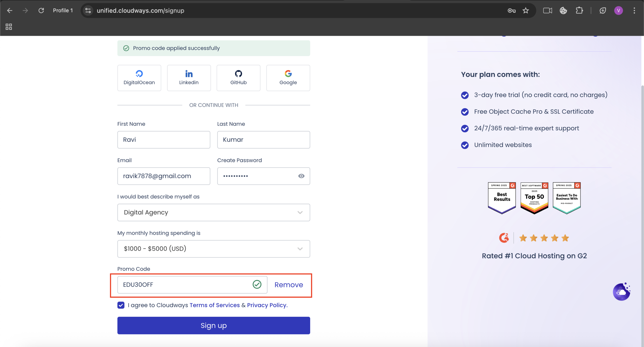The height and width of the screenshot is (347, 644).
Task: Remove the applied promo code
Action: click(x=289, y=285)
